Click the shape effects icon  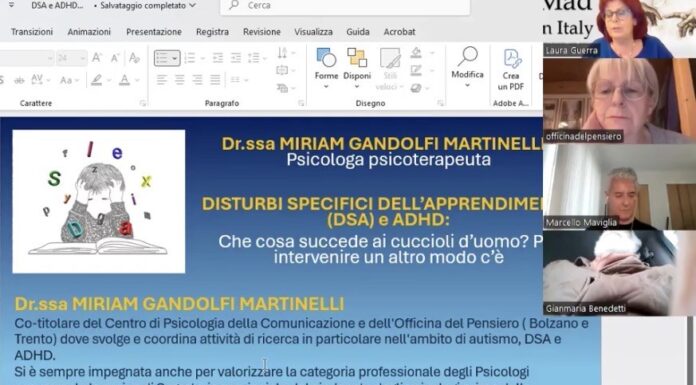pyautogui.click(x=415, y=88)
